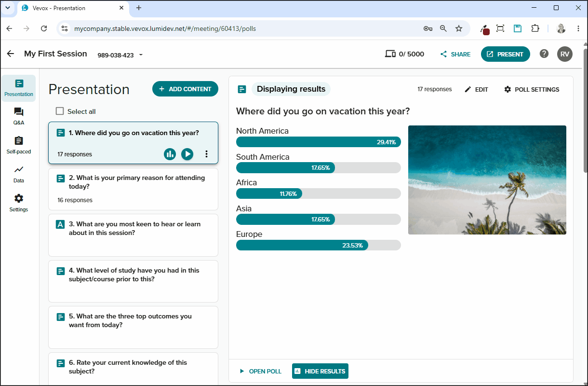The height and width of the screenshot is (386, 588).
Task: Click the play icon on poll 1
Action: (187, 154)
